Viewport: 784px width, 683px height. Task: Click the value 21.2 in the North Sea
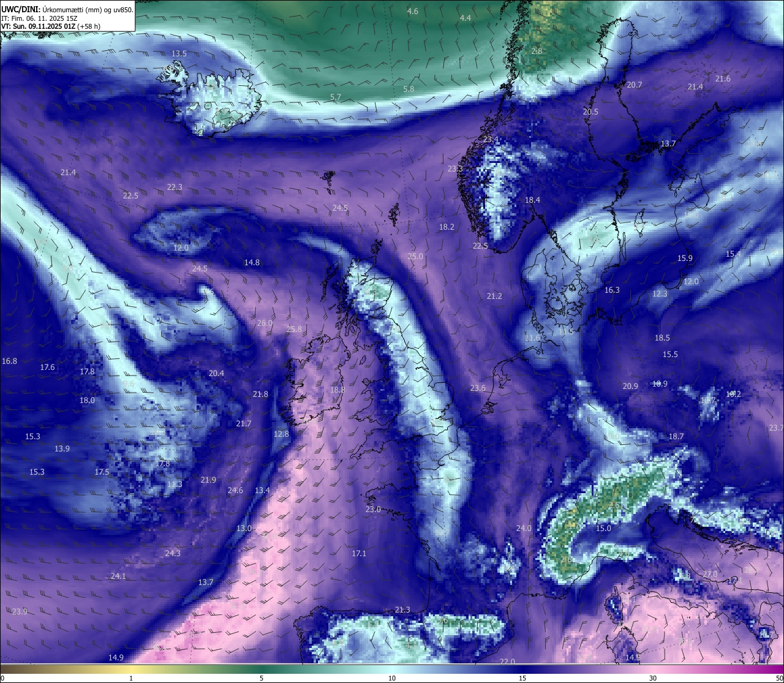click(494, 296)
